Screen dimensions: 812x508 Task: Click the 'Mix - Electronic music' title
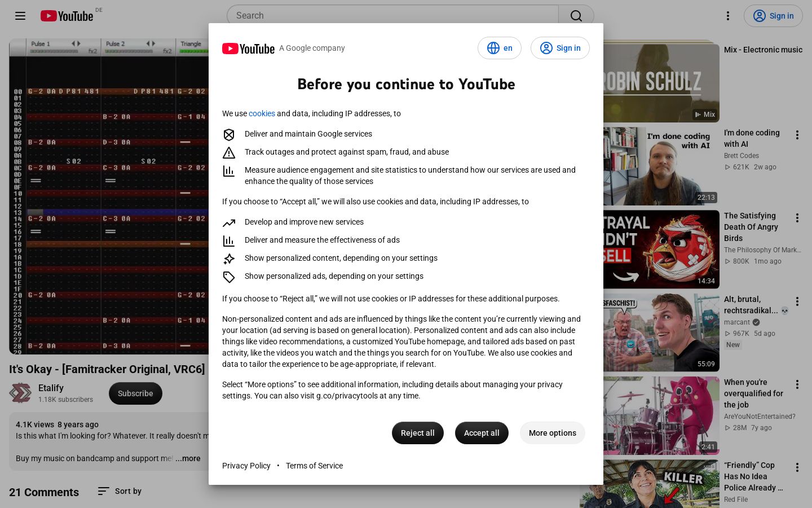(x=763, y=50)
